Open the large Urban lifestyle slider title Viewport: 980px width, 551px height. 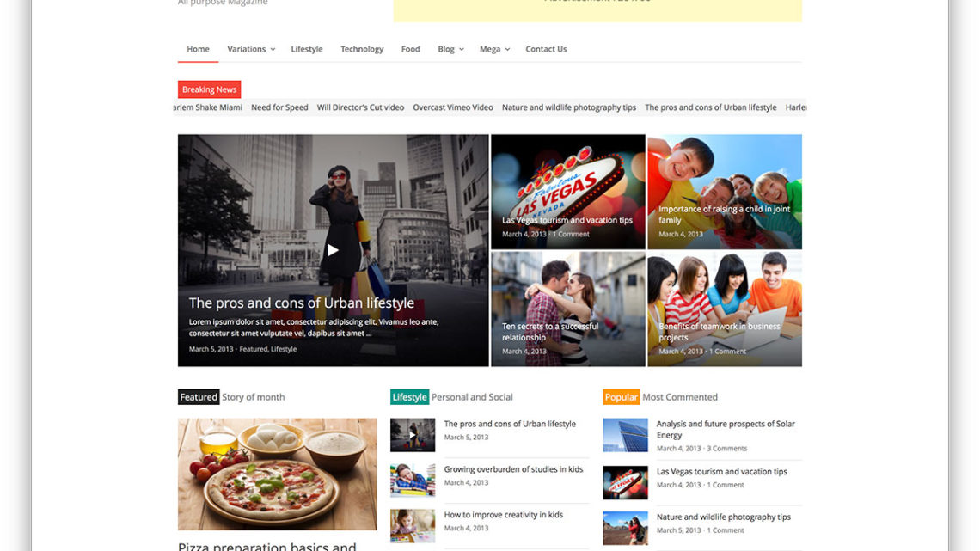302,303
